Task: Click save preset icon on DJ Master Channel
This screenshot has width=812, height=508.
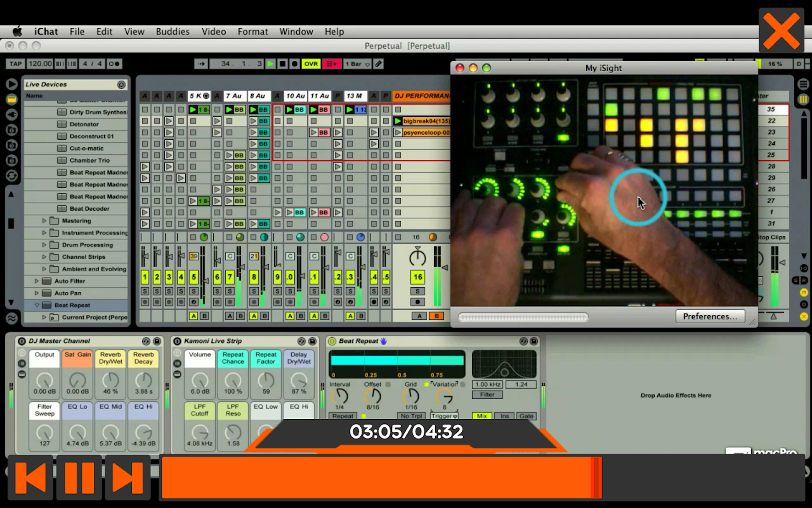Action: point(157,341)
